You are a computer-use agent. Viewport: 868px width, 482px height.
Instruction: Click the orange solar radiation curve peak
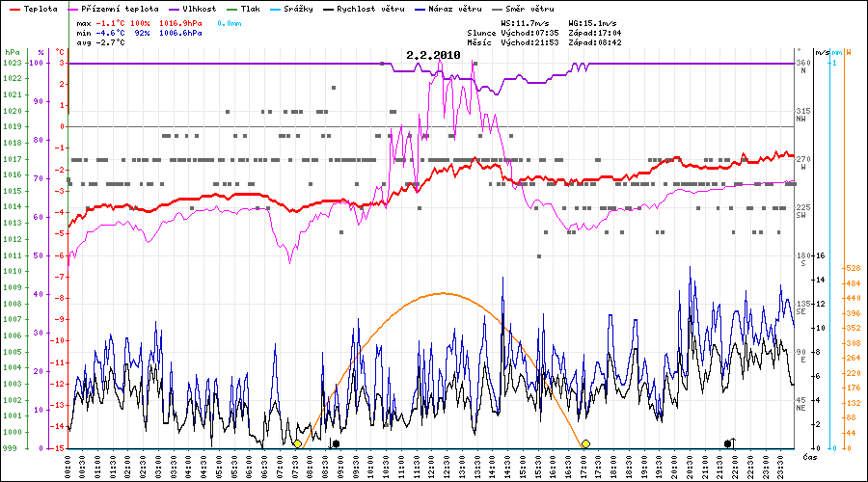coord(443,293)
